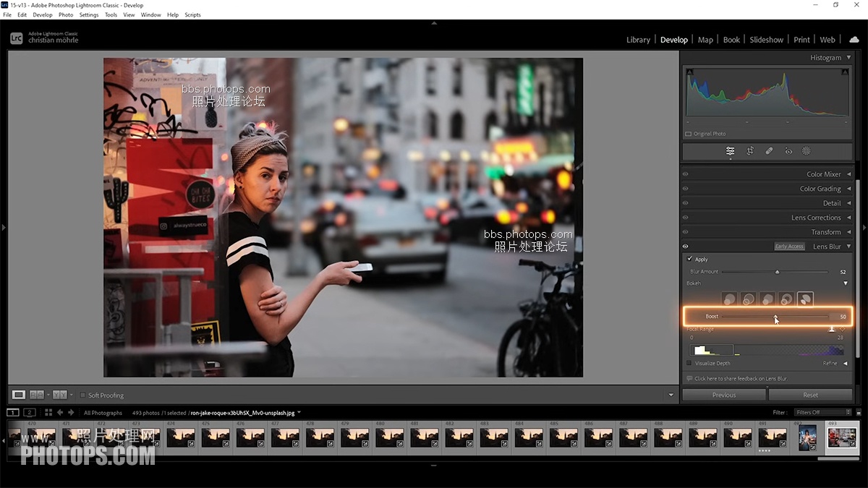Screen dimensions: 868x488
Task: Toggle shadow clipping indicator in histogram
Action: coord(689,72)
